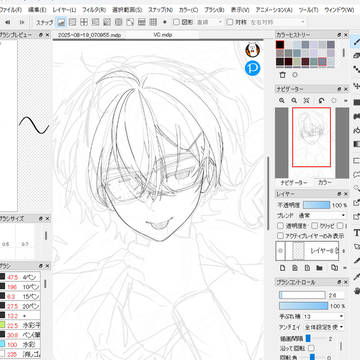Enable circle snap guide icon
This screenshot has width=360, height=360.
click(118, 22)
